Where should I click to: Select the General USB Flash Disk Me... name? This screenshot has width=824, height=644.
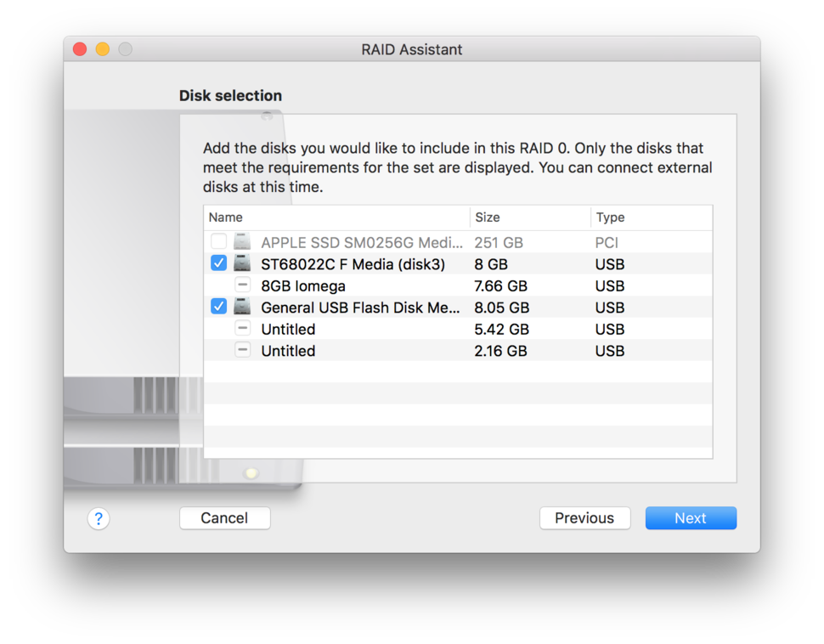tap(360, 308)
